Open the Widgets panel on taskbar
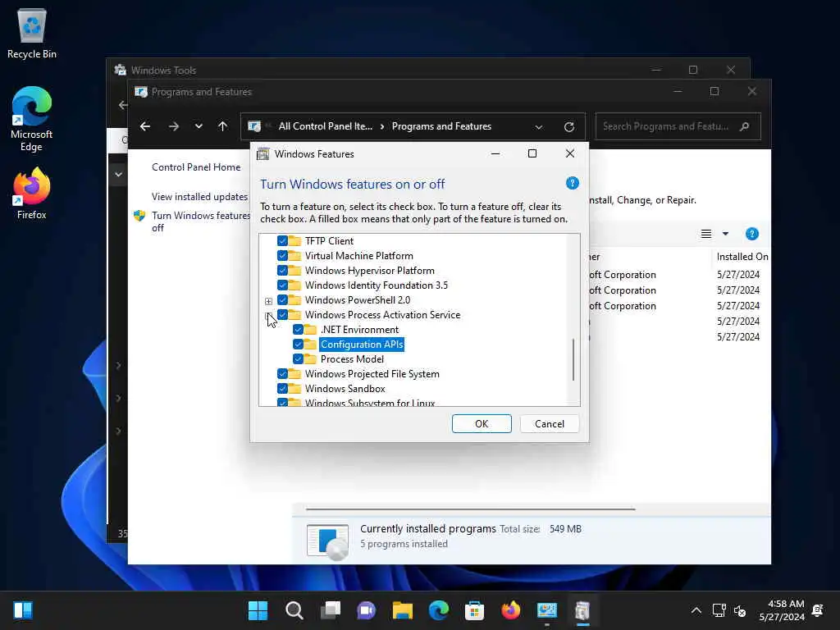This screenshot has height=630, width=840. (22, 610)
